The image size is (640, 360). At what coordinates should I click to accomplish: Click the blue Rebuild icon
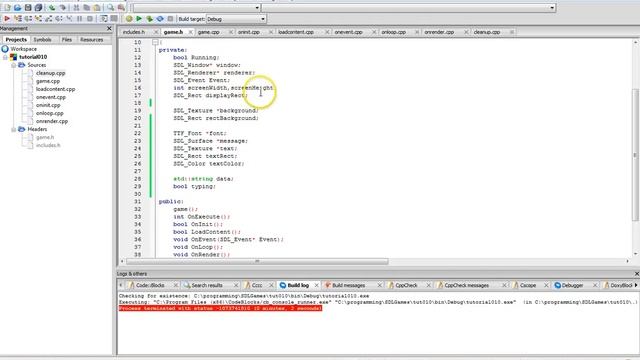tap(160, 19)
